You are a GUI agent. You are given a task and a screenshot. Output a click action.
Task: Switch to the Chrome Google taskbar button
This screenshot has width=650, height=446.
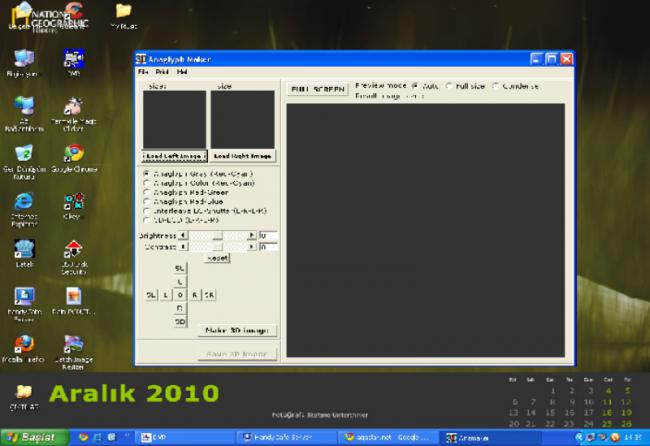tap(388, 437)
